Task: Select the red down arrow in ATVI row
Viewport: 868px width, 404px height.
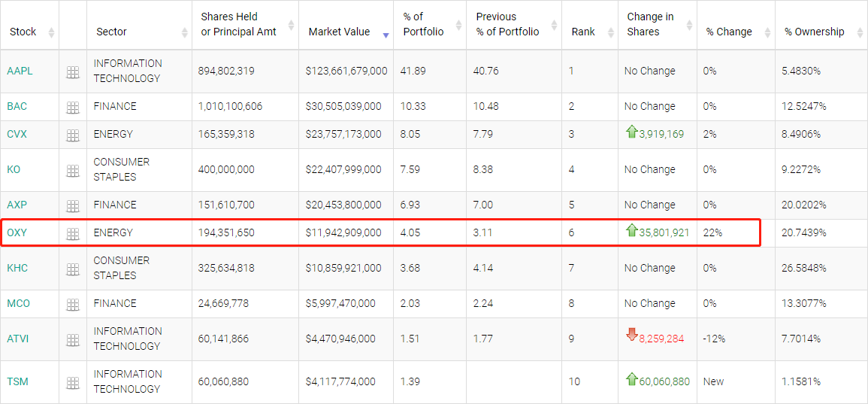Action: click(631, 335)
